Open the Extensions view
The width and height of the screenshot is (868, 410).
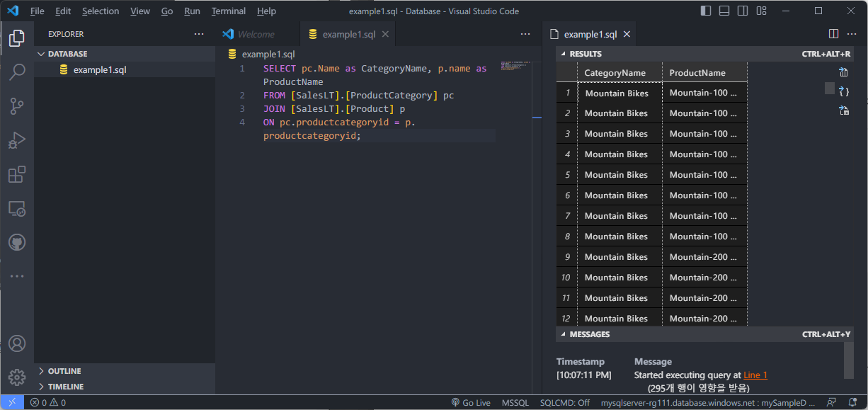17,174
